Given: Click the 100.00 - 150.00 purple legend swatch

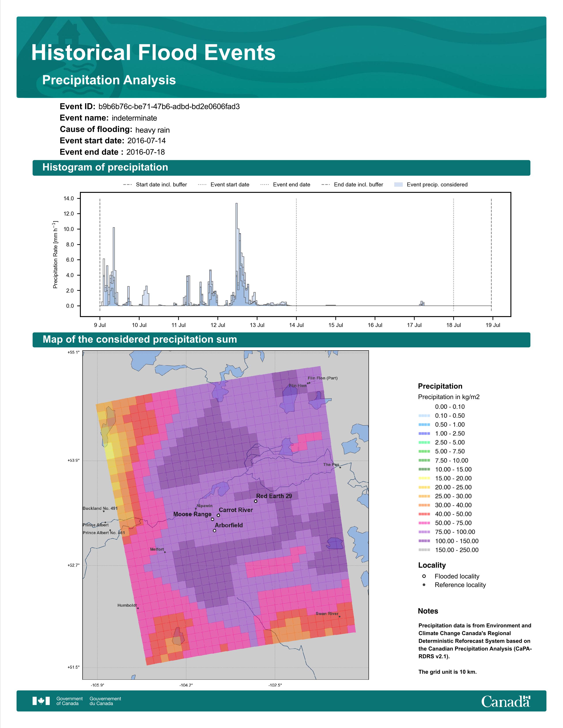Looking at the screenshot, I should tap(424, 541).
